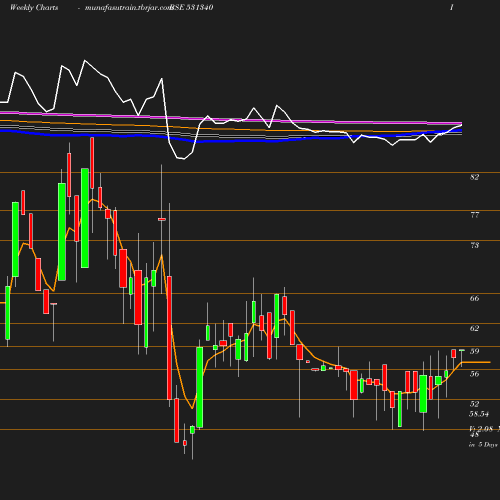Click the 62 price axis label

coord(474,328)
